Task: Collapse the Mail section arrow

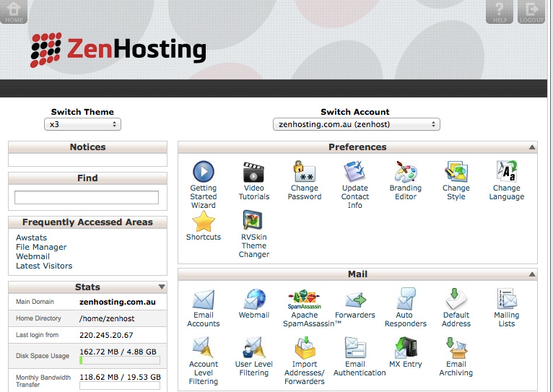Action: [532, 274]
